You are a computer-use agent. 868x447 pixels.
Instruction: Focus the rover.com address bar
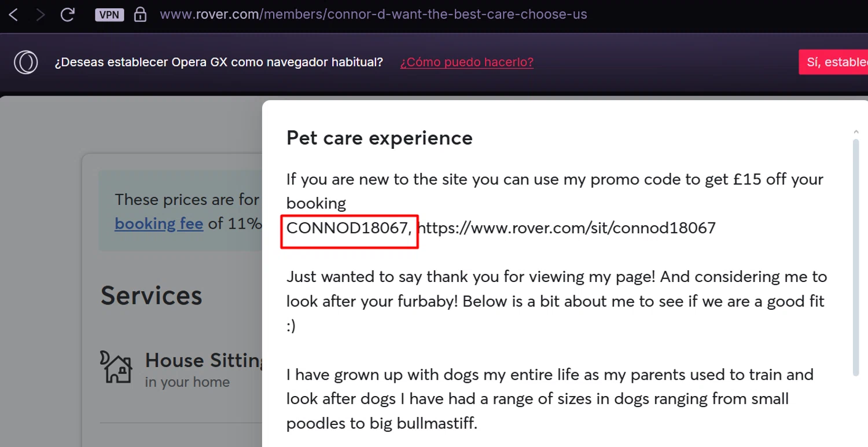[373, 14]
